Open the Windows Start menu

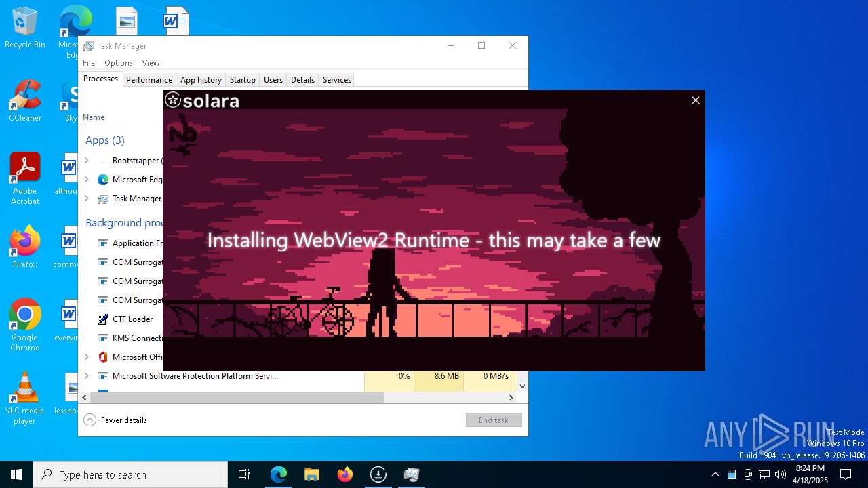(x=16, y=474)
